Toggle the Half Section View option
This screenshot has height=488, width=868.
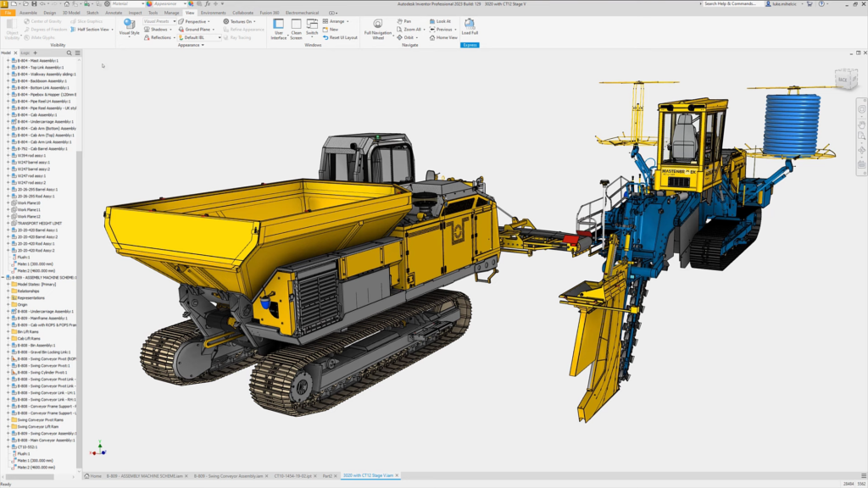91,29
